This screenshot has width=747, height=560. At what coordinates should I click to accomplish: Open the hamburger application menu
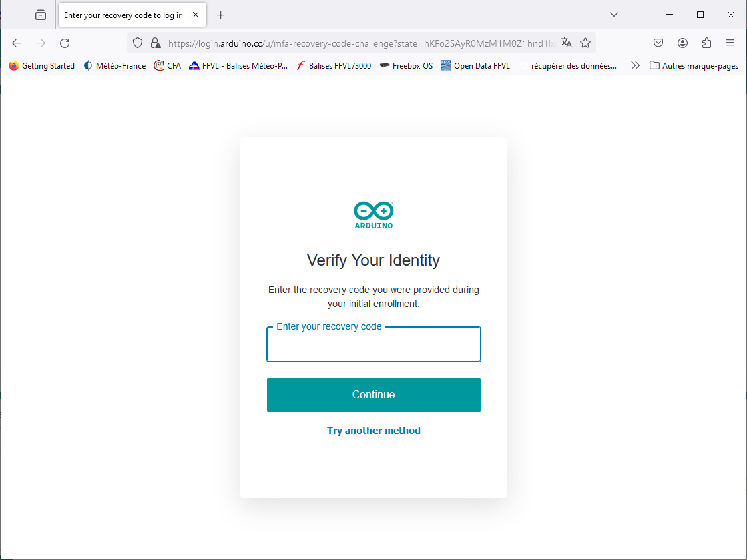[730, 42]
